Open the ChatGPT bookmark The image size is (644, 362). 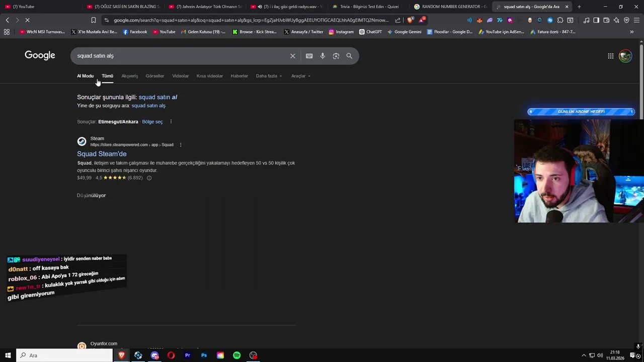pyautogui.click(x=370, y=32)
